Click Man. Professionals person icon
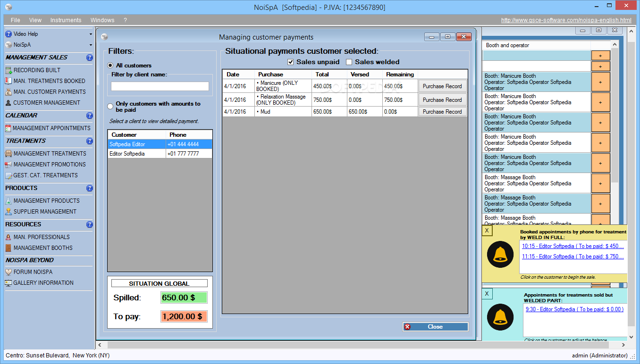 pos(8,237)
